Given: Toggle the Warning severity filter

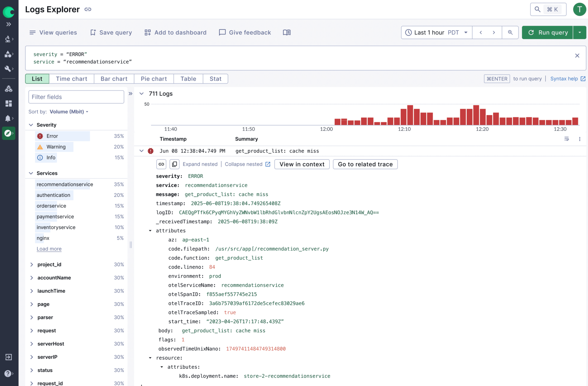Looking at the screenshot, I should click(x=56, y=147).
